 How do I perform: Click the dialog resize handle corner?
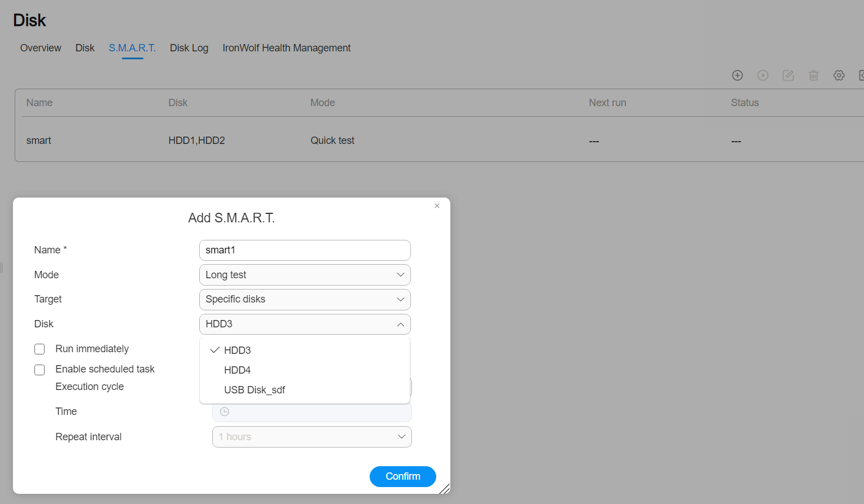pos(445,489)
